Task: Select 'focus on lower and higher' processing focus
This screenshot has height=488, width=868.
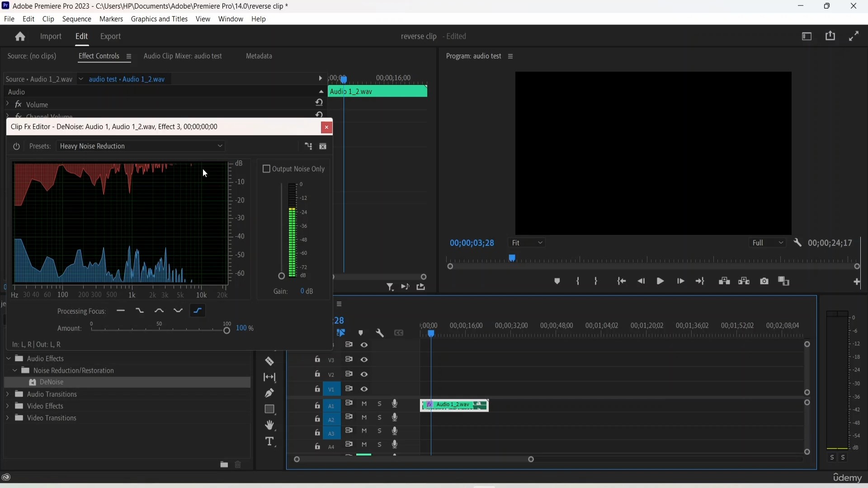Action: click(179, 312)
